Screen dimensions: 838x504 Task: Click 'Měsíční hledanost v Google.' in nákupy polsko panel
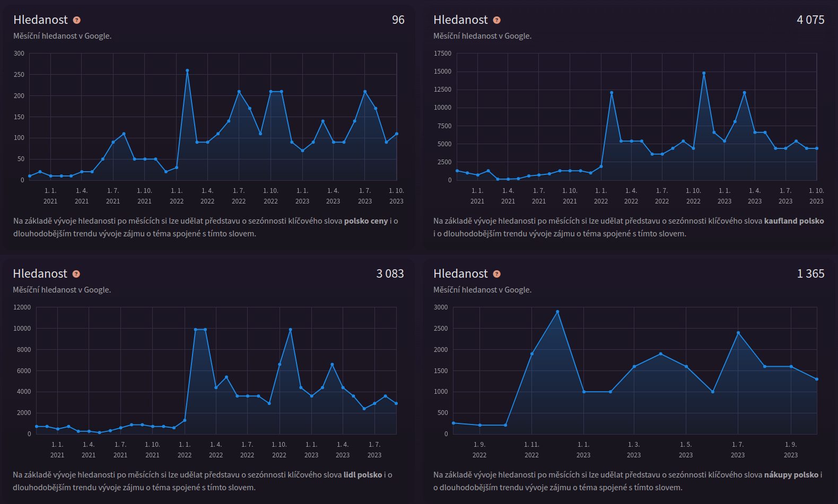tap(482, 290)
